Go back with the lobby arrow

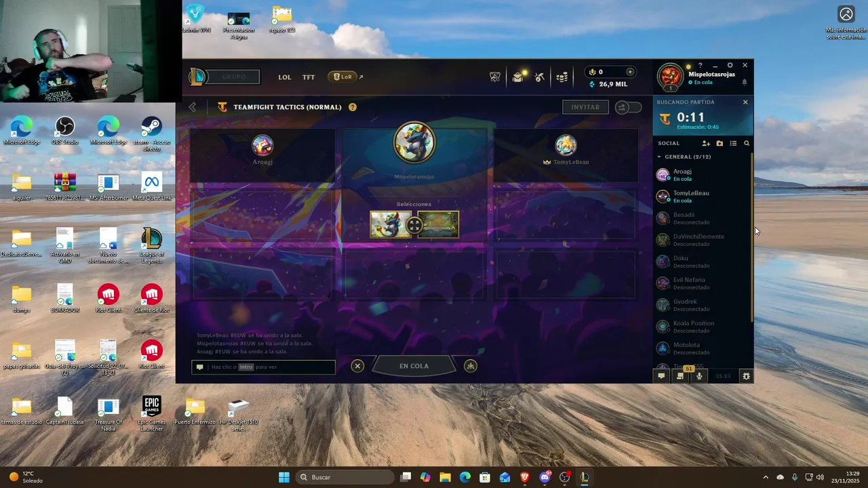click(193, 107)
